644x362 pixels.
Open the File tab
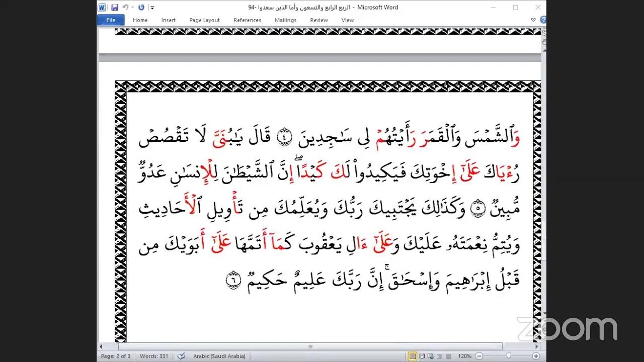coord(111,20)
